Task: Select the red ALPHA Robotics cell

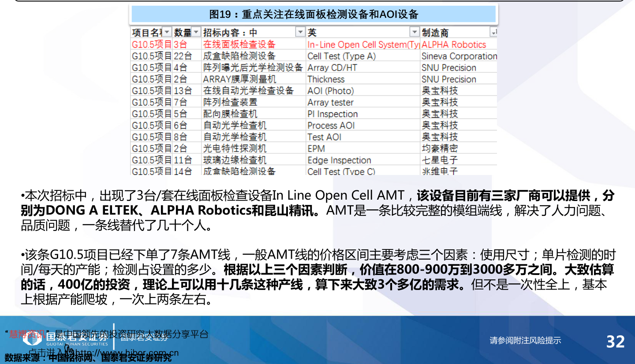Action: pos(454,45)
